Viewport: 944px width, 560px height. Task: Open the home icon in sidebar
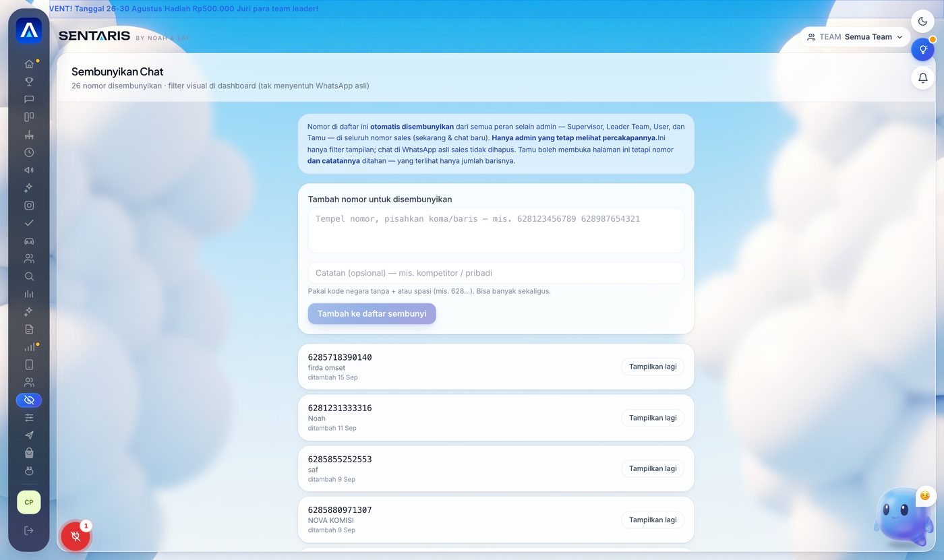[x=29, y=64]
